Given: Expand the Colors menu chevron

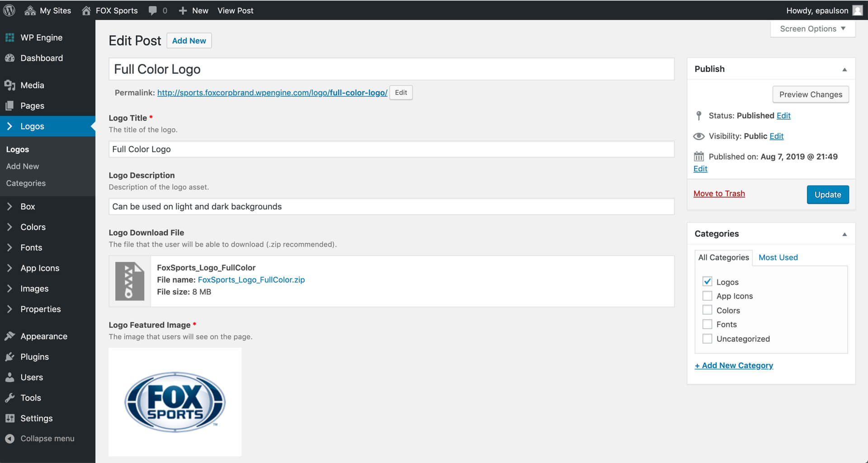Looking at the screenshot, I should [9, 227].
